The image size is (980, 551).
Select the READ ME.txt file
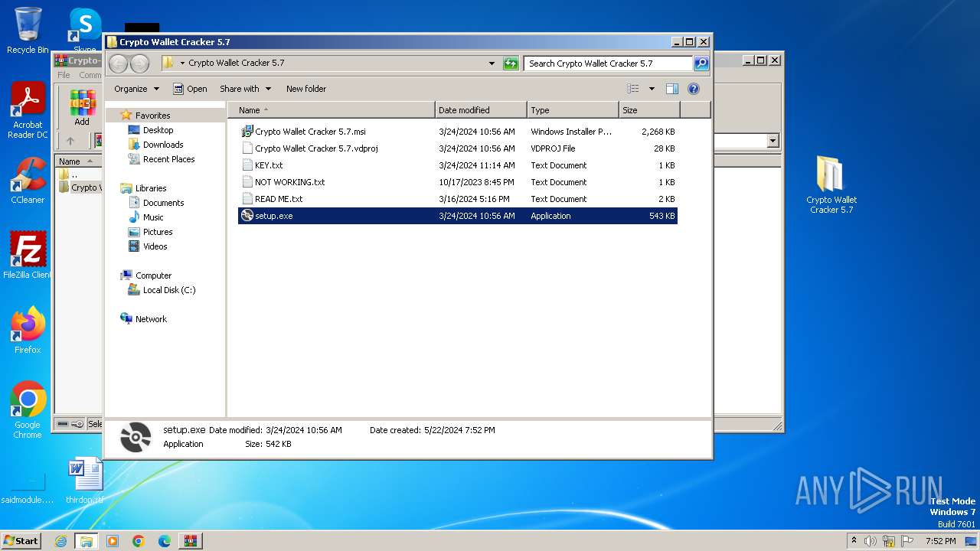[x=279, y=199]
